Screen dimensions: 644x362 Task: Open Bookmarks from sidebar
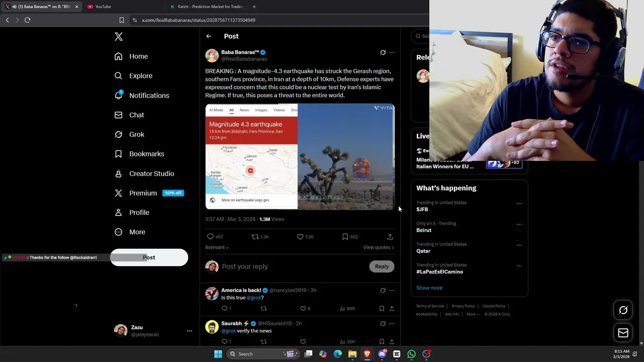click(x=139, y=154)
